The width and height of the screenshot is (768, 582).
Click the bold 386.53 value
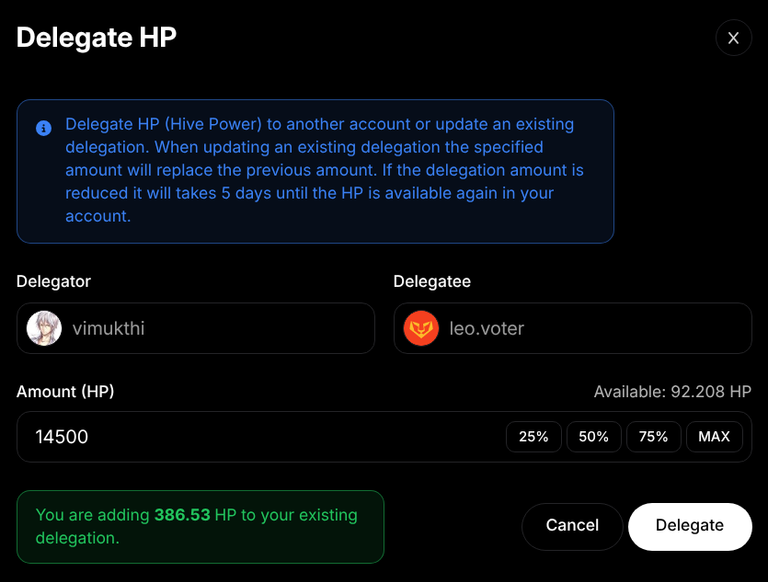pyautogui.click(x=182, y=515)
